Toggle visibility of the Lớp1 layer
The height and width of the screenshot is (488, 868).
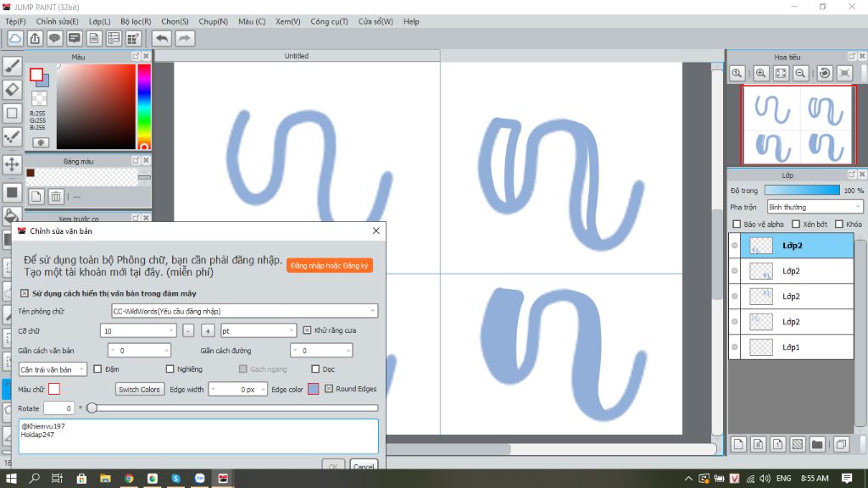point(735,347)
